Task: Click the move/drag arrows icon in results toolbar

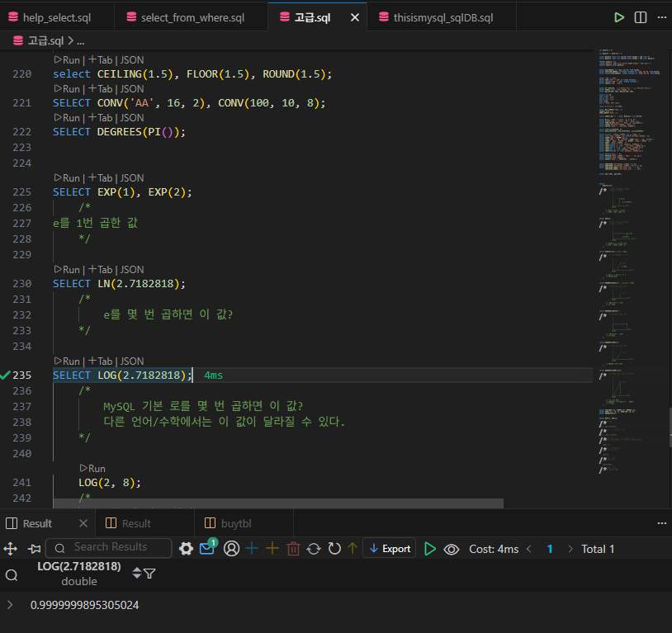Action: point(10,549)
